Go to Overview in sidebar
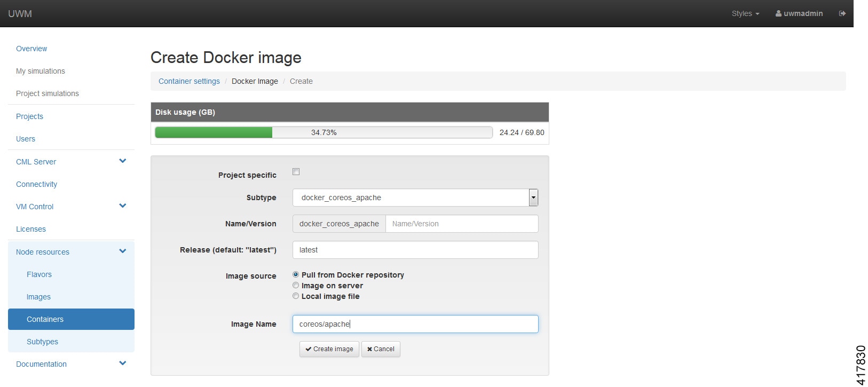Viewport: 868px width, 387px height. (31, 49)
